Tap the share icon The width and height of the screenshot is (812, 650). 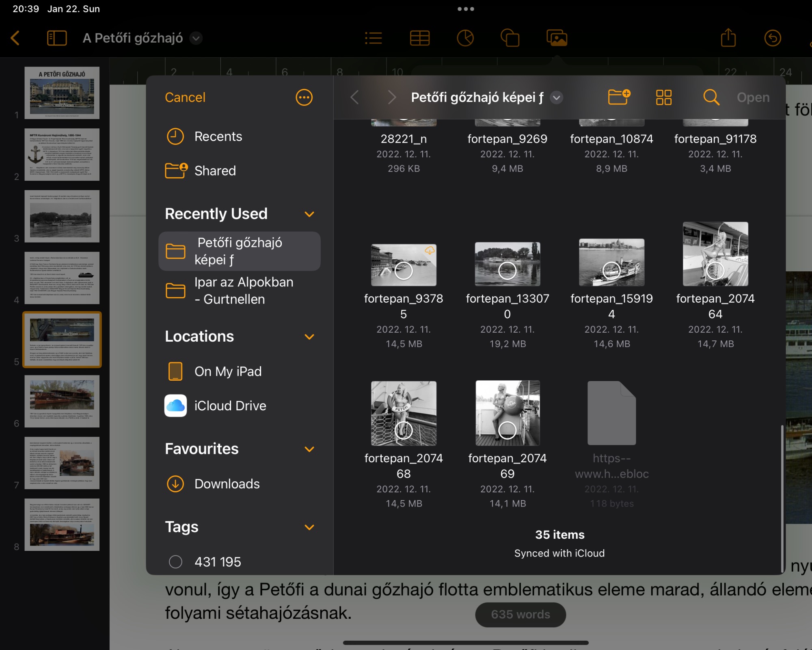728,38
